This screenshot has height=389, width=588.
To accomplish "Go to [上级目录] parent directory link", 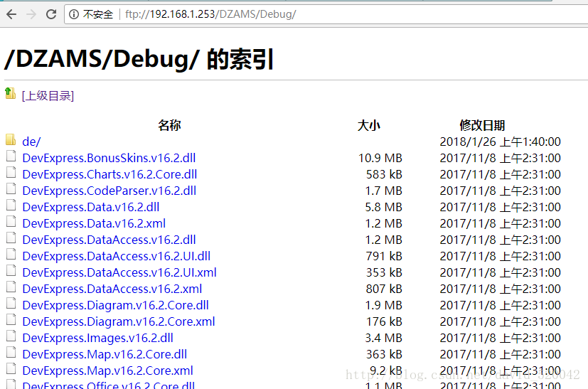I will 48,96.
